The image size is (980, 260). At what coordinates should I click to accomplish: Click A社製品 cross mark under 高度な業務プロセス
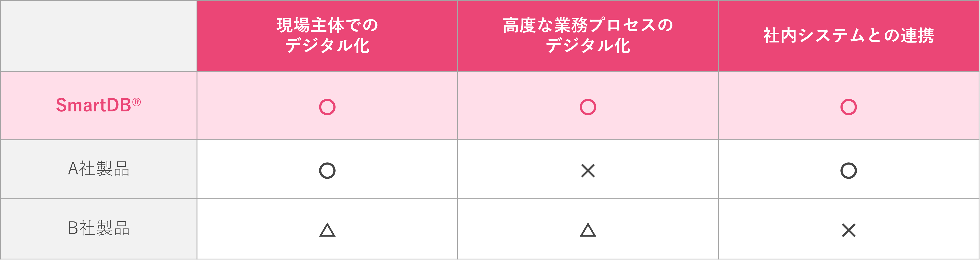588,171
